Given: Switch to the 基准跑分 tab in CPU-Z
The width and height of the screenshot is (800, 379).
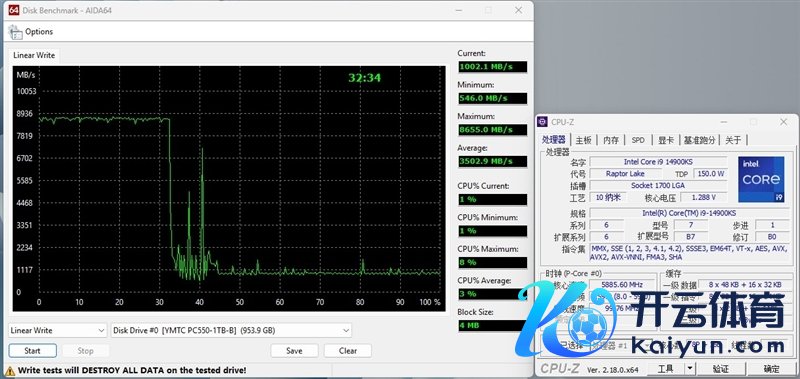Looking at the screenshot, I should [x=699, y=140].
